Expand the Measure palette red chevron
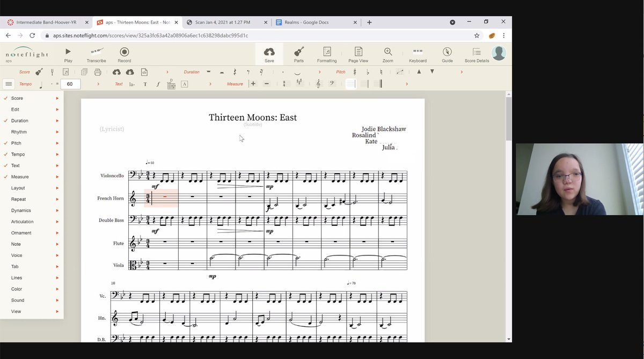This screenshot has width=644, height=359. pos(407,84)
